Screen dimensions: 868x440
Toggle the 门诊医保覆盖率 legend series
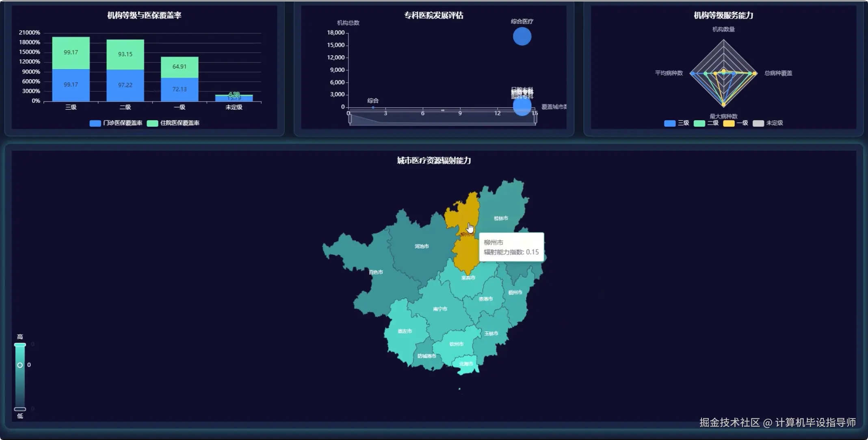click(116, 123)
